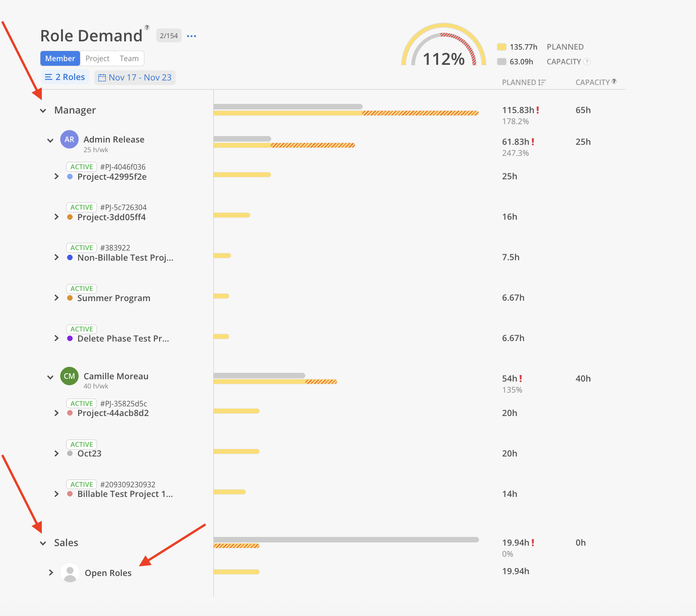Switch to the Member tab
Viewport: 696px width, 616px height.
tap(60, 58)
